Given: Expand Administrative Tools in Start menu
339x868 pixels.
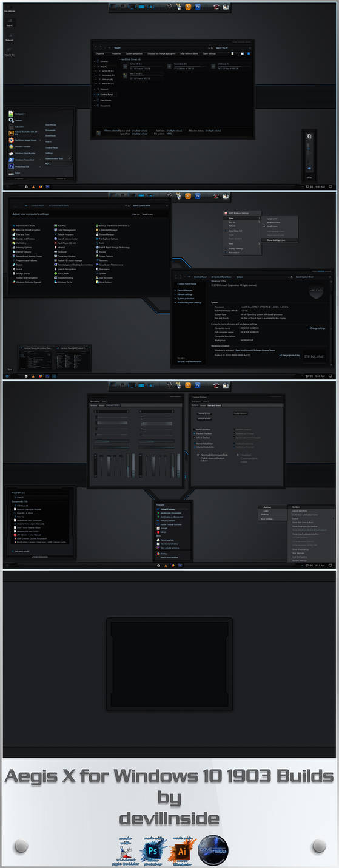Looking at the screenshot, I should coord(58,158).
